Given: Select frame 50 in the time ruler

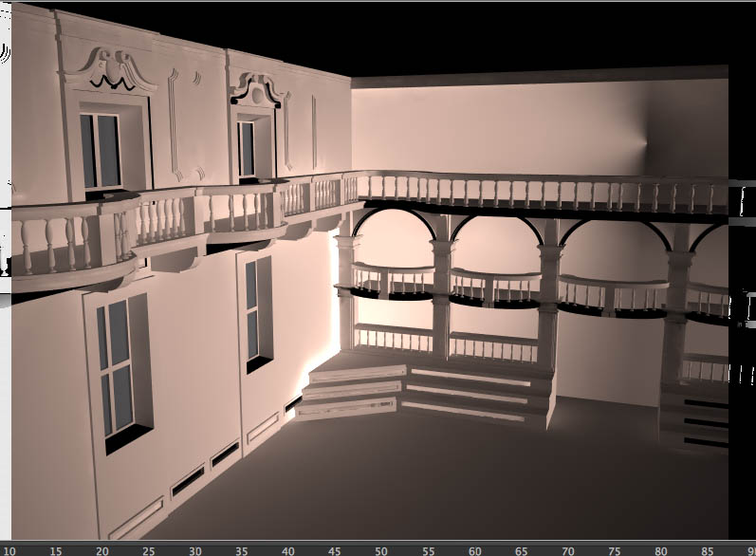Looking at the screenshot, I should 381,551.
